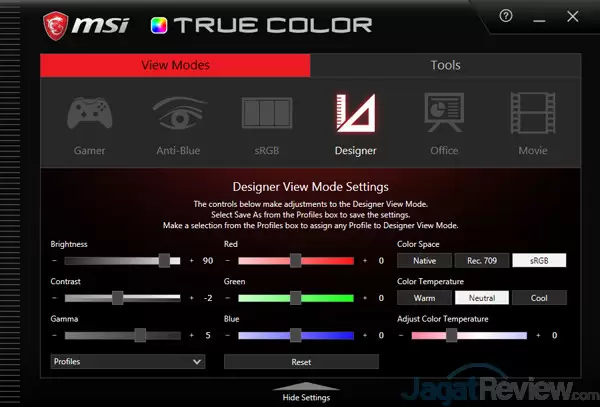Increase Brightness with plus button
600x407 pixels.
[x=192, y=260]
